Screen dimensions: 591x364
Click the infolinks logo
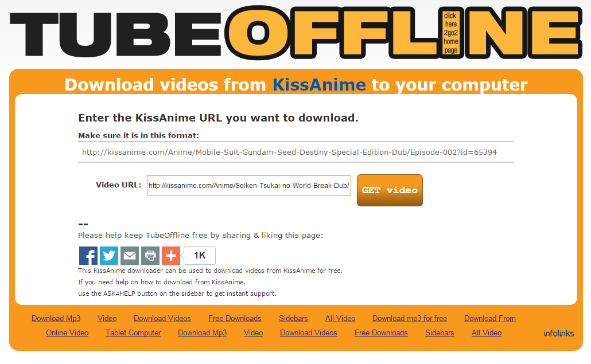pyautogui.click(x=559, y=333)
